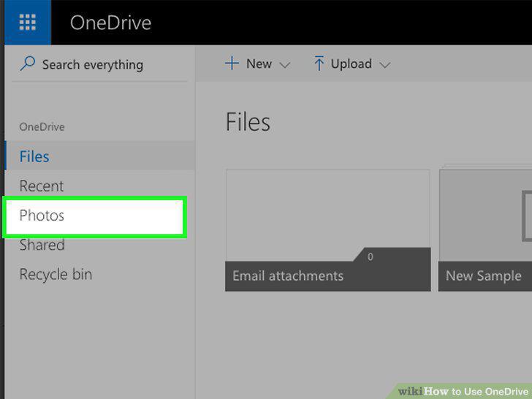
Task: Click the OneDrive title in header
Action: pyautogui.click(x=110, y=23)
